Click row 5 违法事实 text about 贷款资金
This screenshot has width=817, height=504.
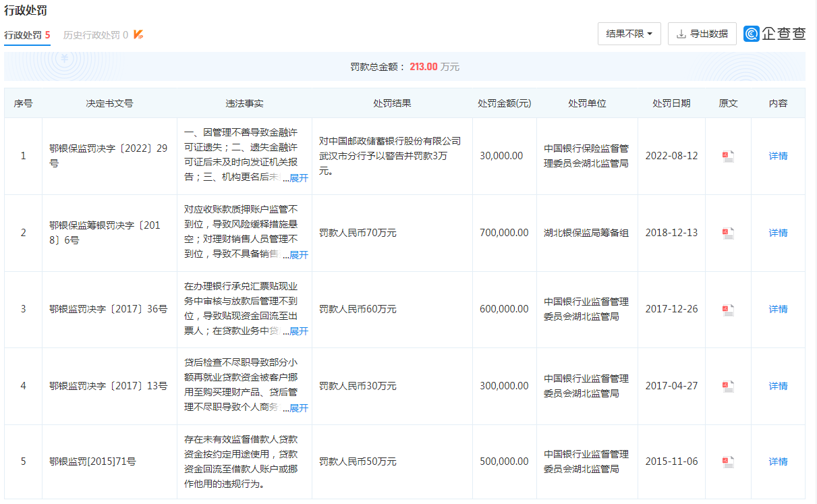(241, 462)
